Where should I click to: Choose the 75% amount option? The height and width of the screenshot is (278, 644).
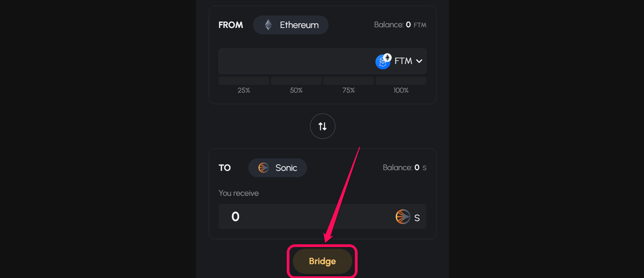pos(348,85)
